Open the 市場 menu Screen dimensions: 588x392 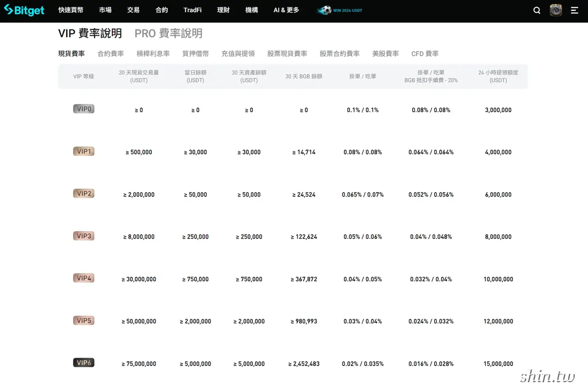105,10
